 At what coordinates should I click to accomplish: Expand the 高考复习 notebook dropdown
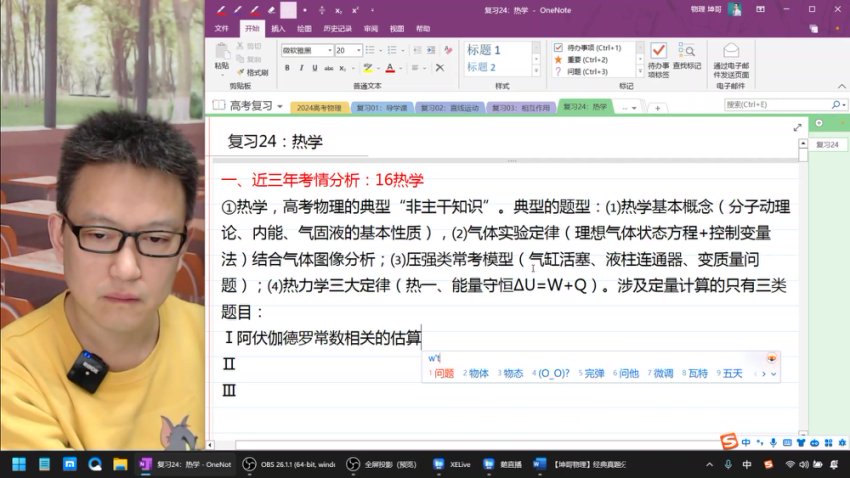[280, 105]
